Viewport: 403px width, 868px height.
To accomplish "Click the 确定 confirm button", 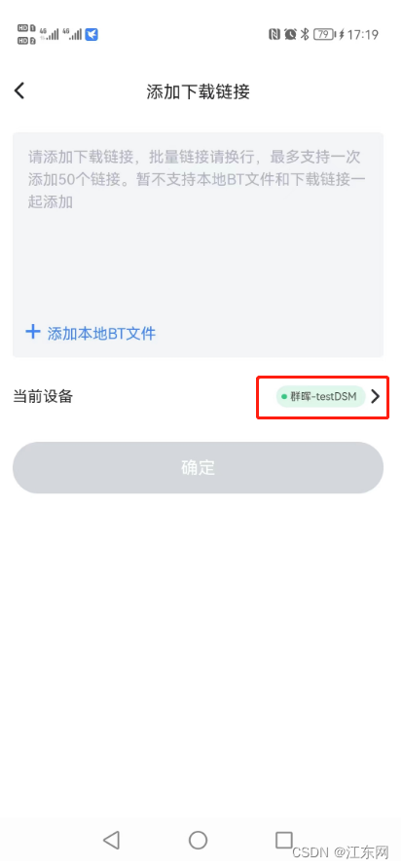I will click(198, 468).
